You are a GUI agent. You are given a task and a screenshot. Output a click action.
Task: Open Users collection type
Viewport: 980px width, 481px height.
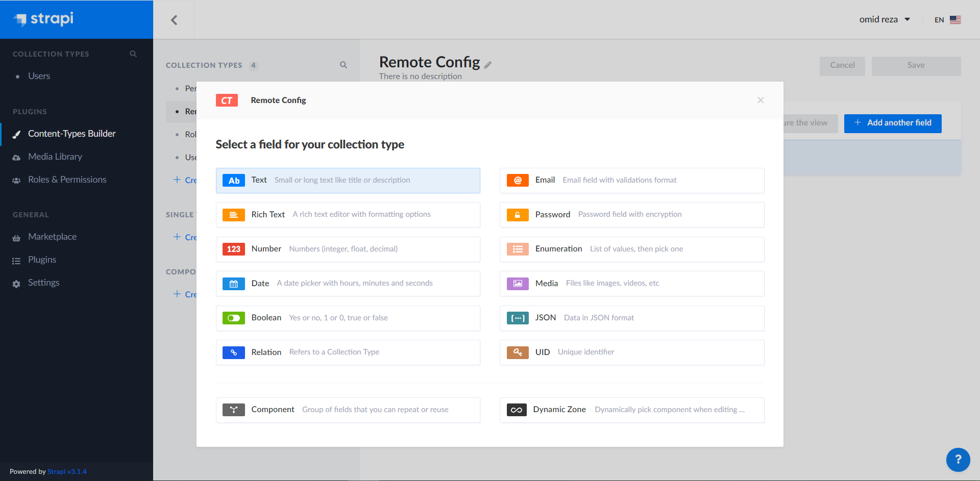click(39, 76)
